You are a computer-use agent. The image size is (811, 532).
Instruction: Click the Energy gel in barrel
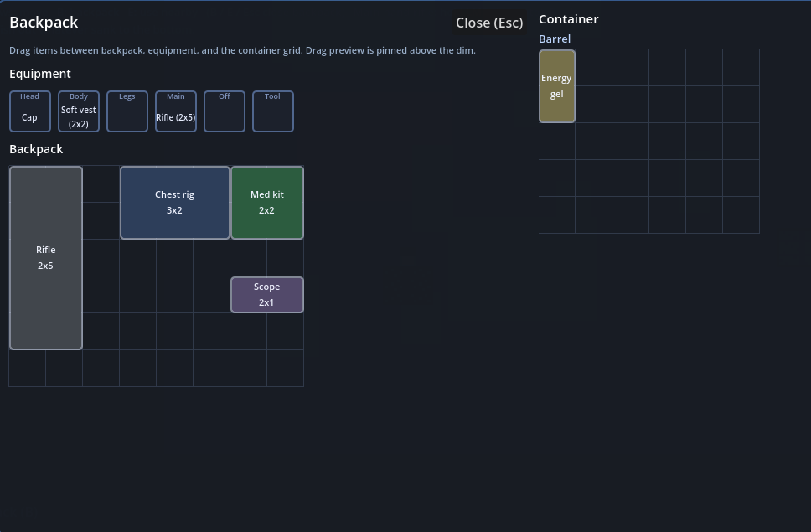click(556, 86)
